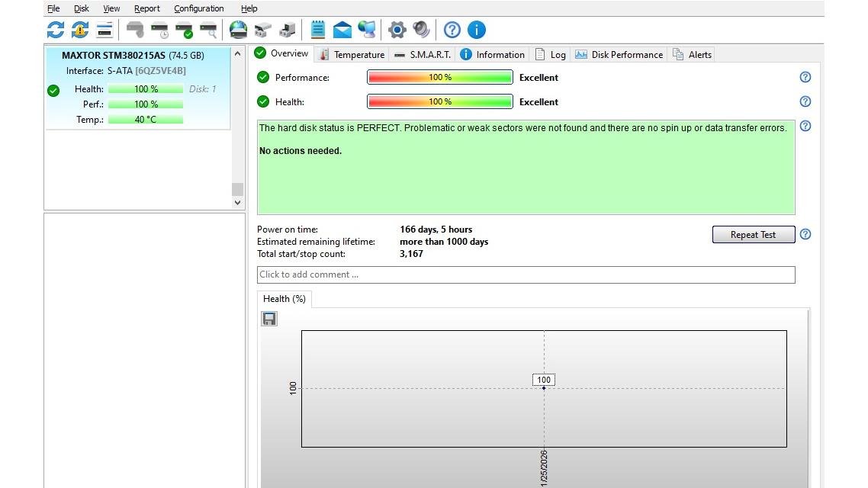868x488 pixels.
Task: Switch to the S.M.A.R.T. tab
Action: pyautogui.click(x=423, y=55)
